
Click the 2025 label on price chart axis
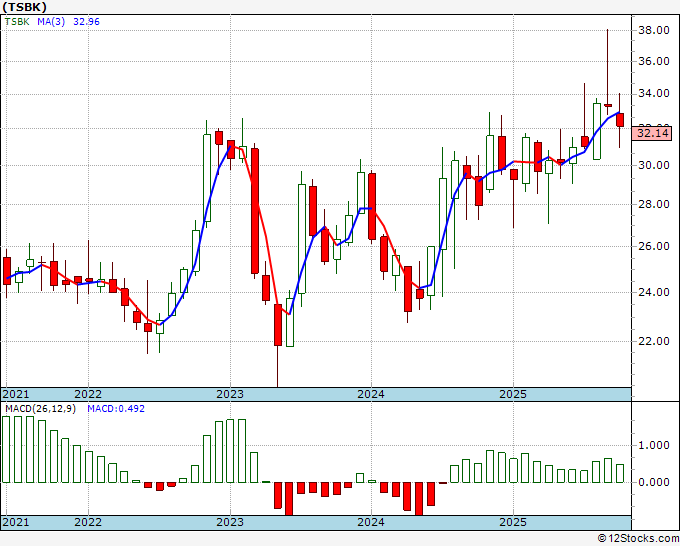(513, 394)
